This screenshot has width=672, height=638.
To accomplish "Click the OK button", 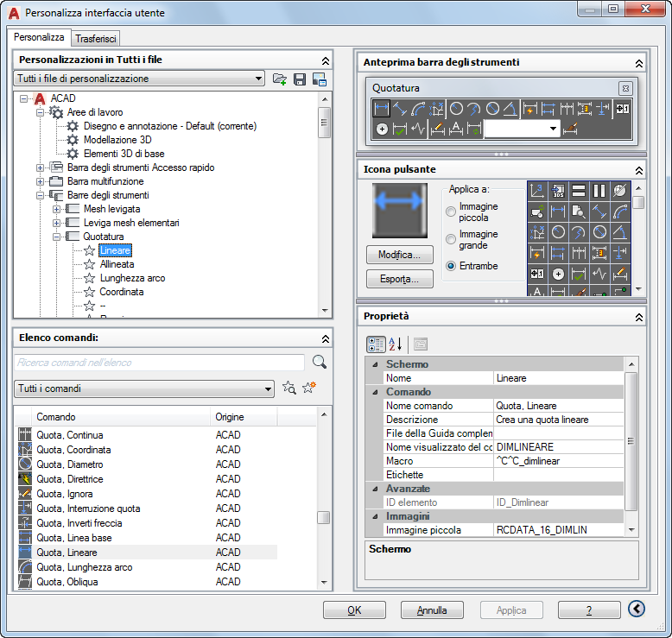I will point(354,610).
